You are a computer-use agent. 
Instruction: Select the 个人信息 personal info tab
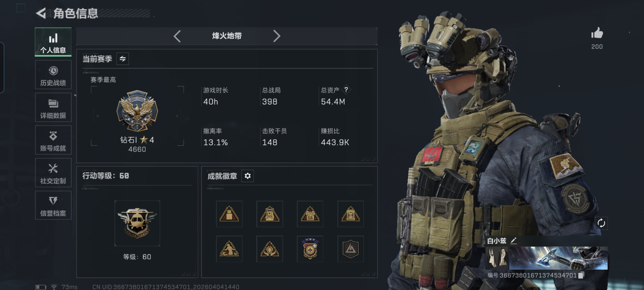point(53,42)
